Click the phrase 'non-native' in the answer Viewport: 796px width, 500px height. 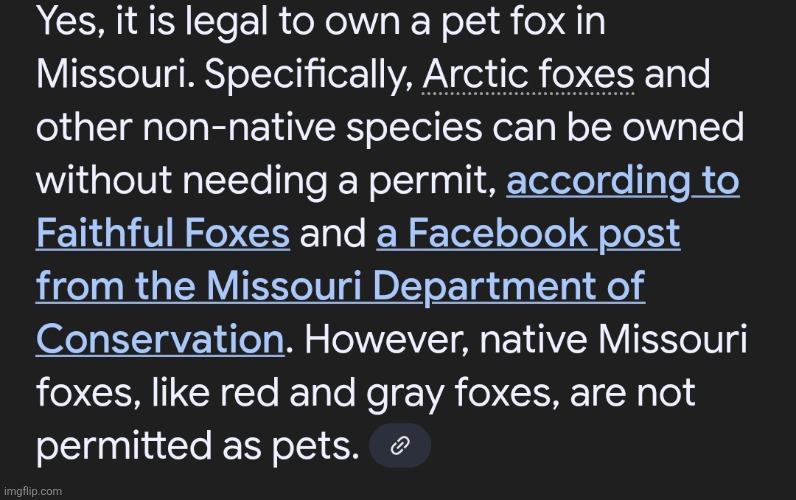(x=239, y=127)
